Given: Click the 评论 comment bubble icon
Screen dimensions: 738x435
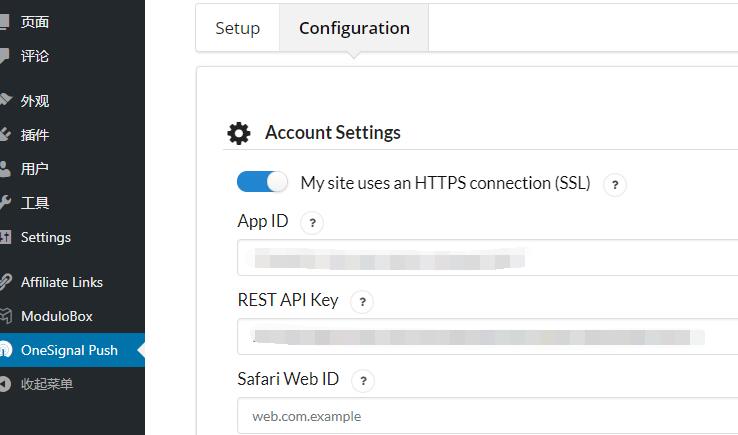Looking at the screenshot, I should point(5,56).
